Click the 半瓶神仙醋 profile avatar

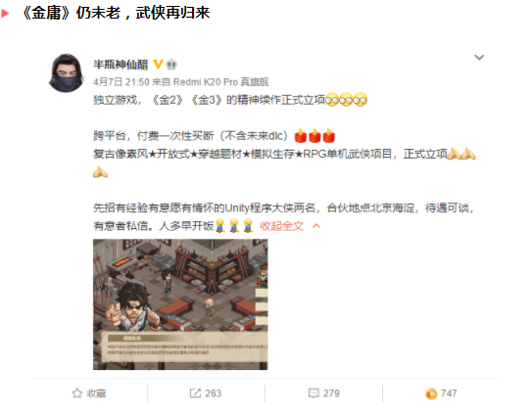coord(67,72)
